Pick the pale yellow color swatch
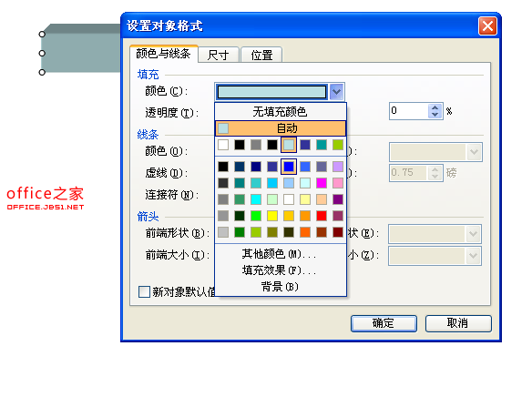Screen dimensions: 532x397 pyautogui.click(x=305, y=199)
